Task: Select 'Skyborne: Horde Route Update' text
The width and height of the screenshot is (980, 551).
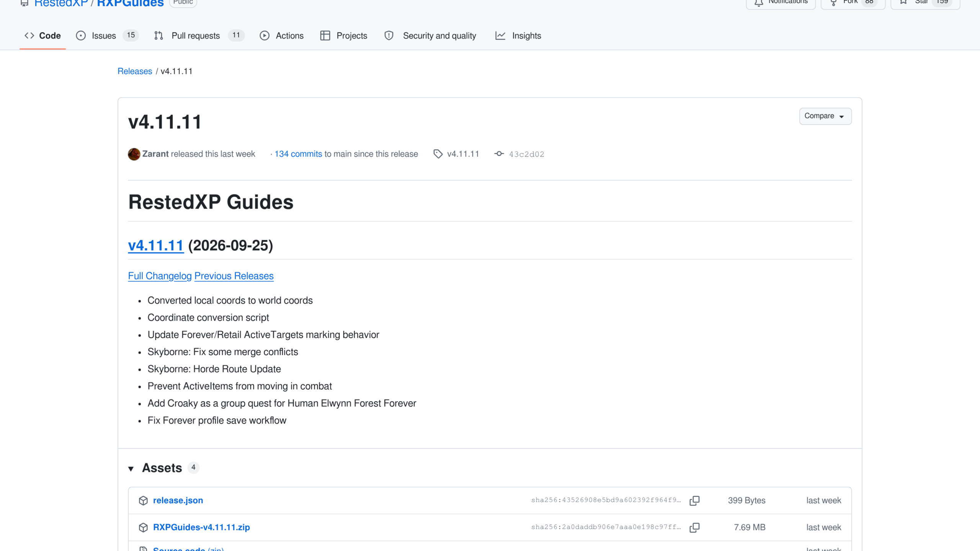Action: coord(214,369)
